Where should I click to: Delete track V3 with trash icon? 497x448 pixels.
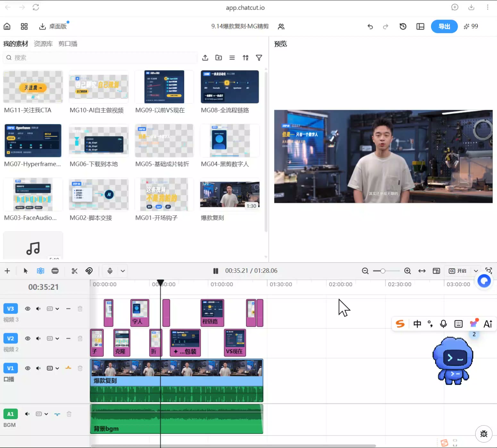coord(80,309)
